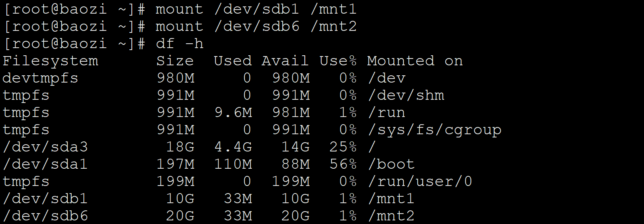Click the '25%' usage value
This screenshot has height=224, width=644.
tap(343, 147)
